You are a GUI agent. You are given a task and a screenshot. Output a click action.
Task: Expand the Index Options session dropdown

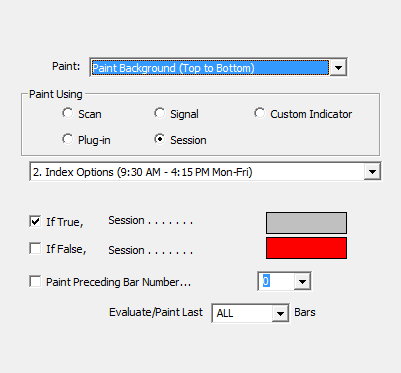pos(372,172)
